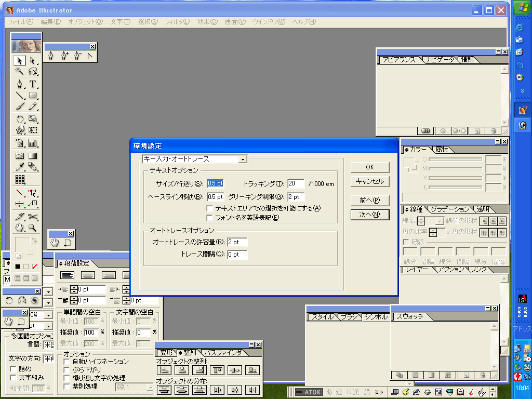Open the 効果 menu

click(x=207, y=22)
